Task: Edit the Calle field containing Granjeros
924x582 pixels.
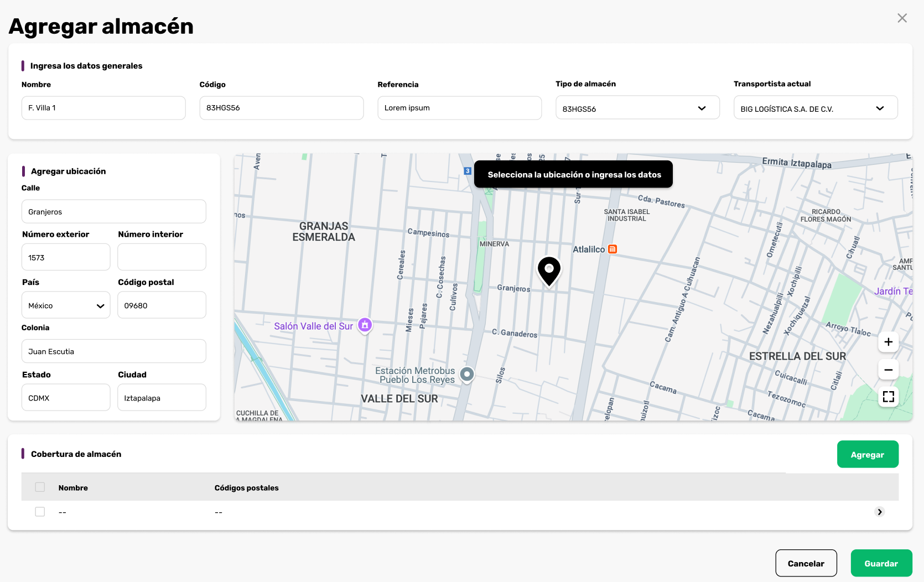Action: point(114,212)
